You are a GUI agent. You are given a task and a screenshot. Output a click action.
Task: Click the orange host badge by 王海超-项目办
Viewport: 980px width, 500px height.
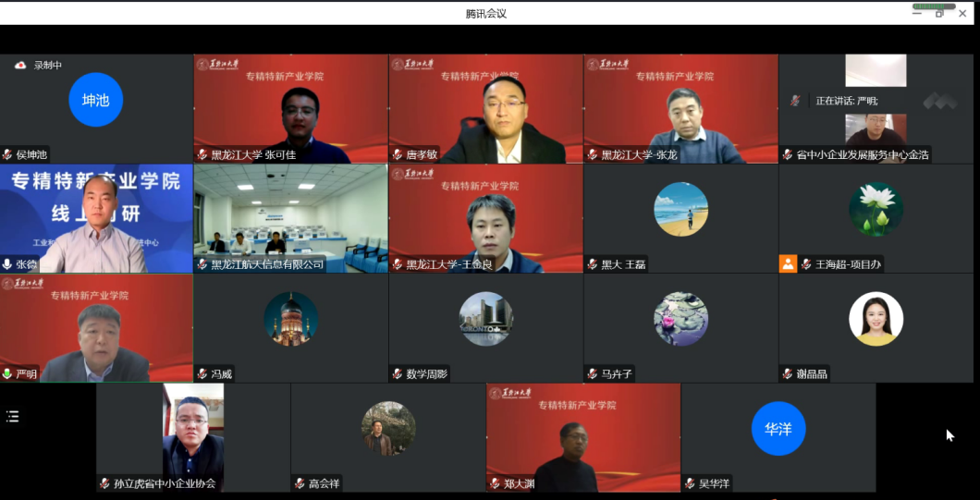(x=788, y=264)
